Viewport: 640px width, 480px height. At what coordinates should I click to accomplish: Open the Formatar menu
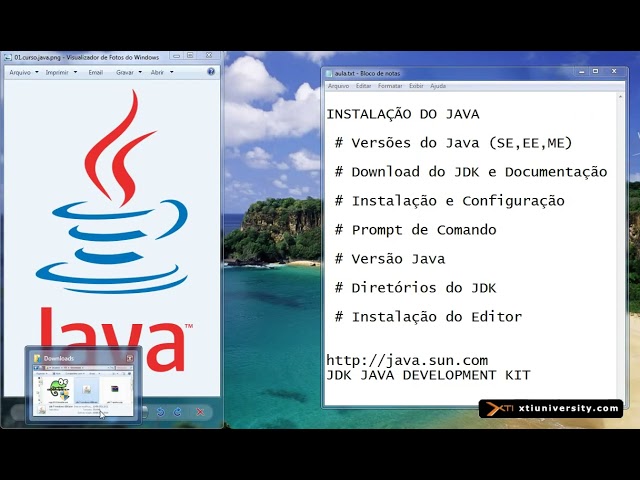click(390, 86)
